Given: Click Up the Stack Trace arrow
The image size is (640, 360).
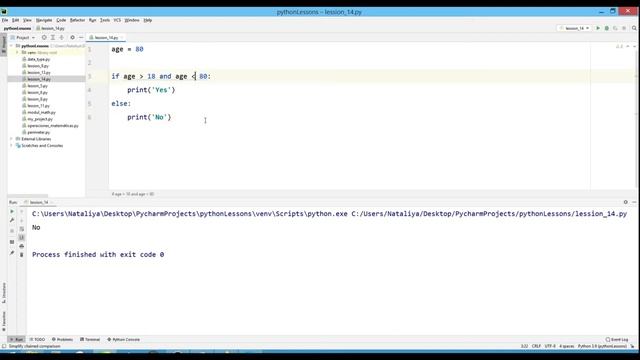Looking at the screenshot, I should (22, 211).
